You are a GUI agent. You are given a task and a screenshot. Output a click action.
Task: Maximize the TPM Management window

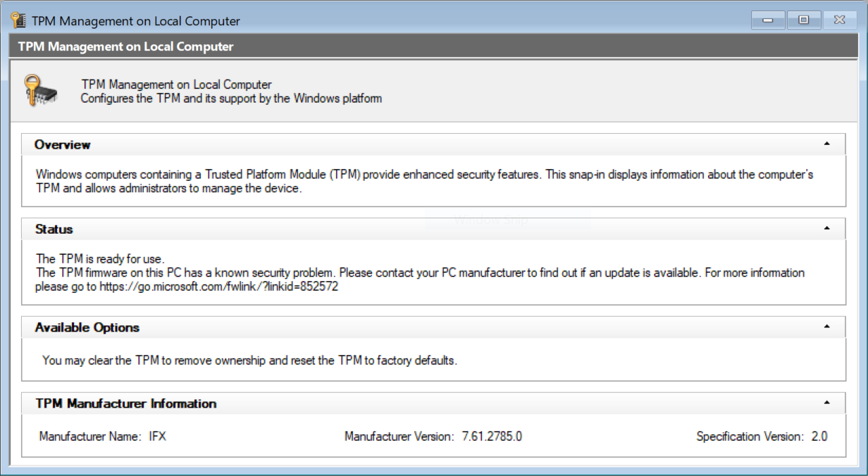[x=803, y=20]
